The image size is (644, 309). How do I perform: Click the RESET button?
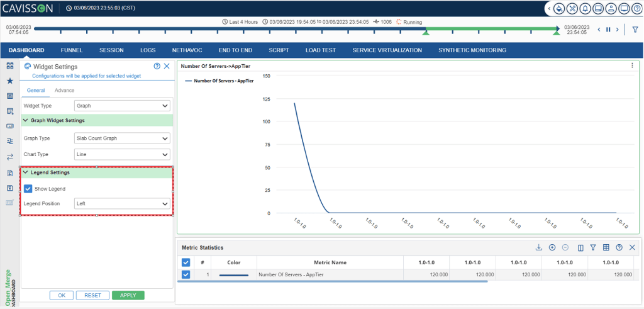tap(93, 295)
